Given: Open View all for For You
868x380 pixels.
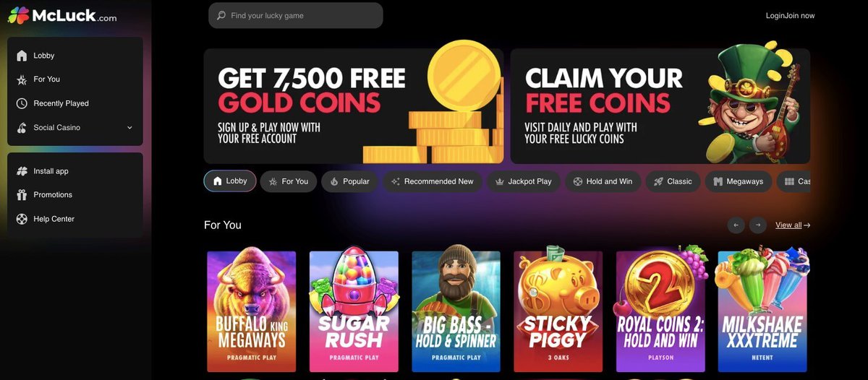Looking at the screenshot, I should (x=792, y=225).
